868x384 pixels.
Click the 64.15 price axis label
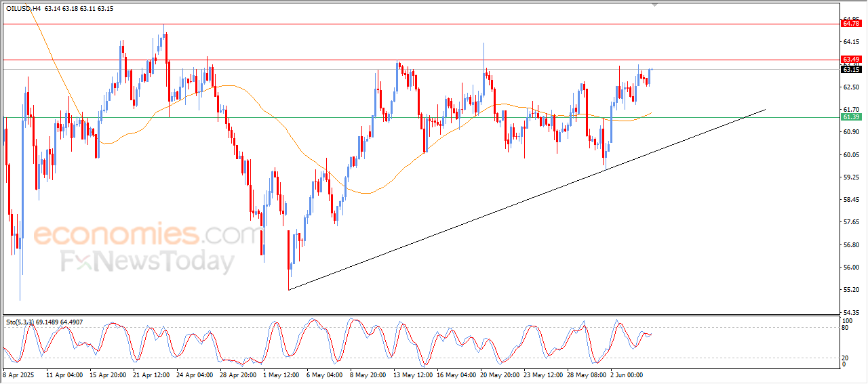point(851,41)
